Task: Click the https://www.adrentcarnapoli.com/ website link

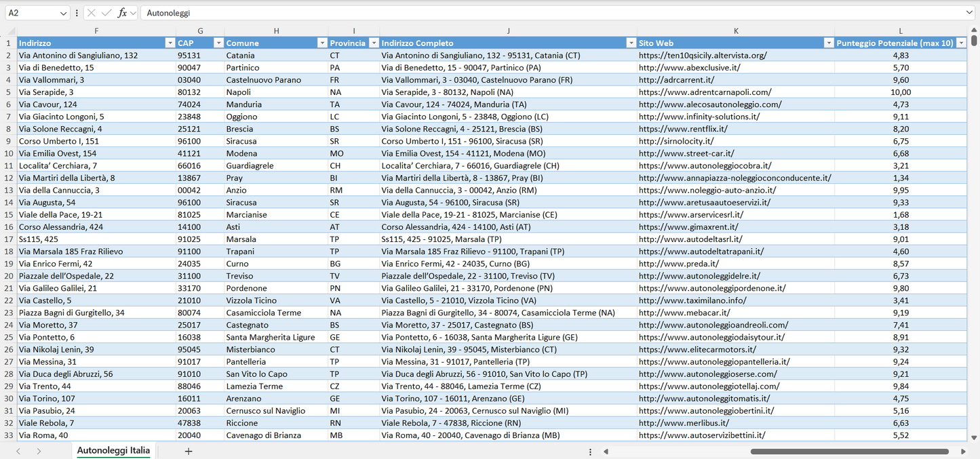Action: [x=705, y=92]
